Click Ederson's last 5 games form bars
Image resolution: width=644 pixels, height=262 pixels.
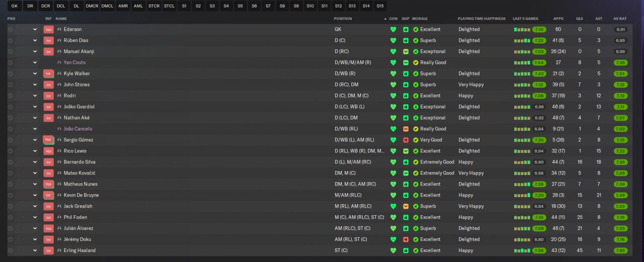(x=522, y=29)
